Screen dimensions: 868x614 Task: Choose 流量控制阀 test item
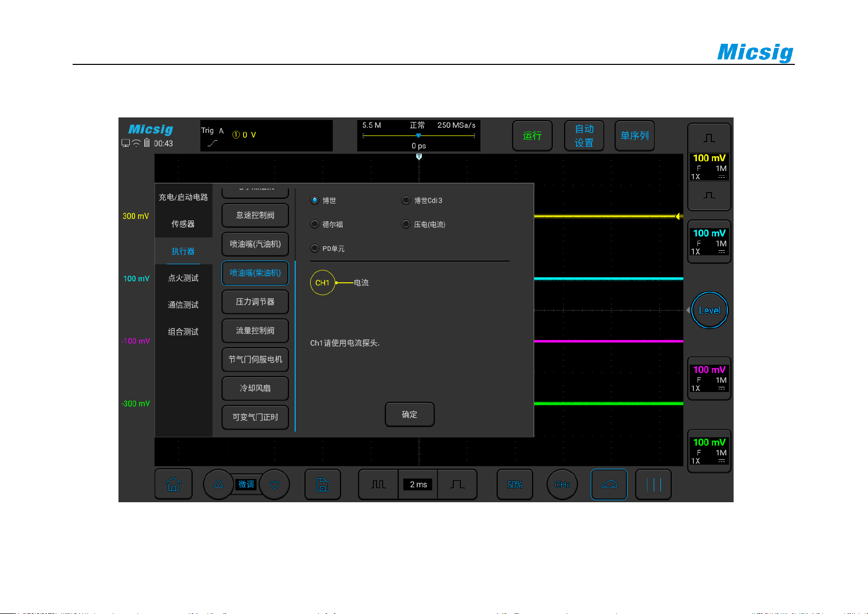(x=255, y=331)
